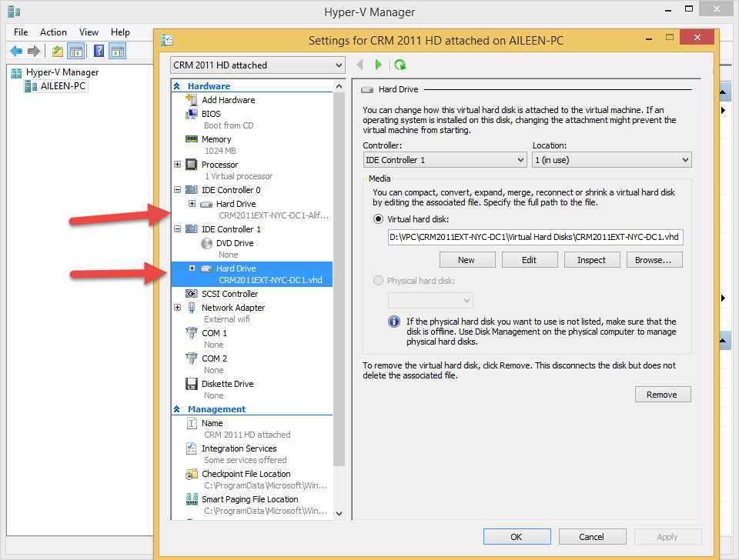Viewport: 739px width, 560px height.
Task: Select the BIOS item
Action: [x=211, y=114]
